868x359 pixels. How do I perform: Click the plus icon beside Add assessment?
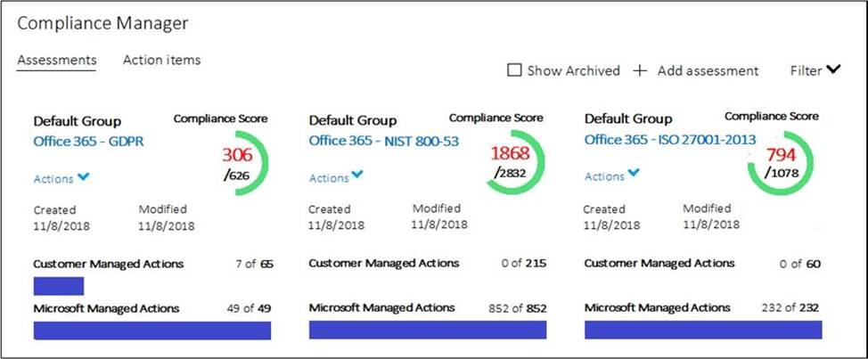pyautogui.click(x=640, y=70)
